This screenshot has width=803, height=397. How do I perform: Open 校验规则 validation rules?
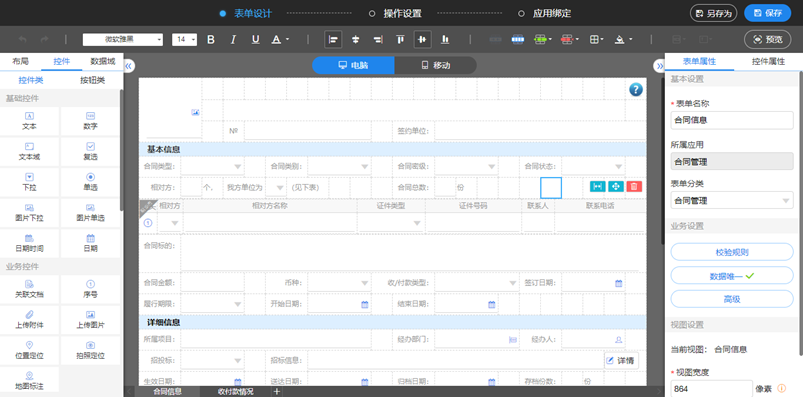point(732,252)
